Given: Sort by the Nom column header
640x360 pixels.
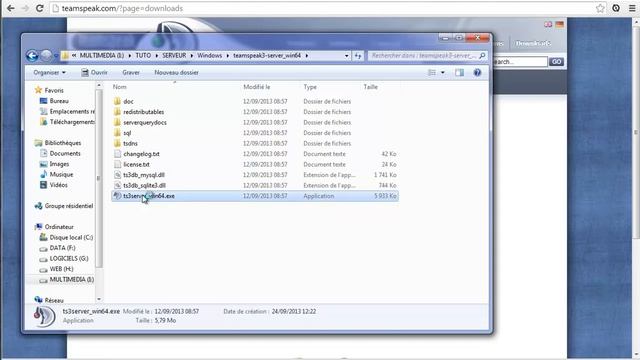Looking at the screenshot, I should point(119,87).
